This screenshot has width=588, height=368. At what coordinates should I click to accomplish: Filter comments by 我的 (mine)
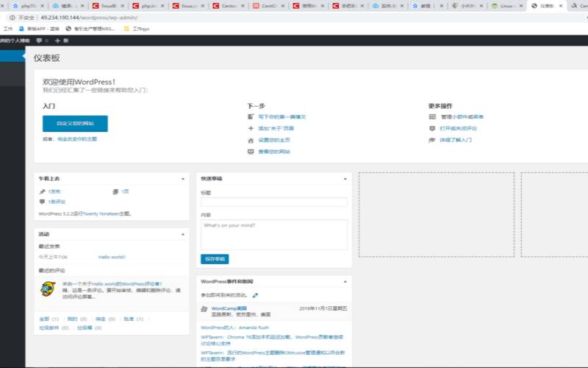pos(72,319)
